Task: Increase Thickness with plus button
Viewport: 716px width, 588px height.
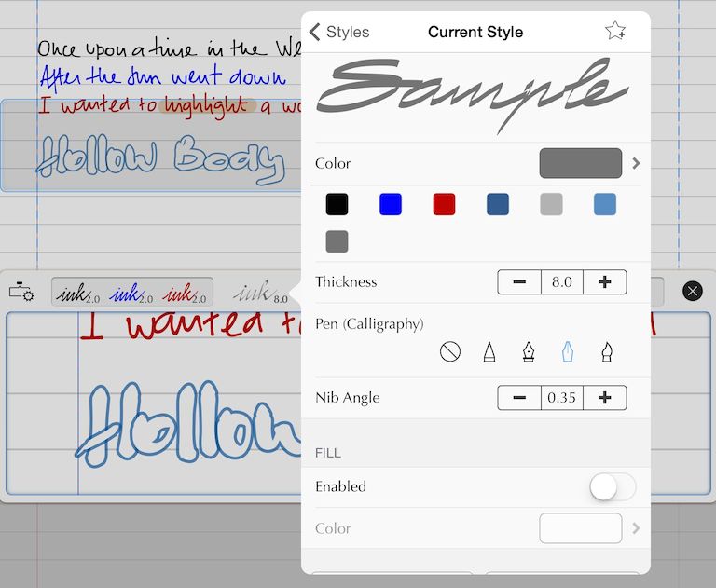Action: (x=604, y=282)
